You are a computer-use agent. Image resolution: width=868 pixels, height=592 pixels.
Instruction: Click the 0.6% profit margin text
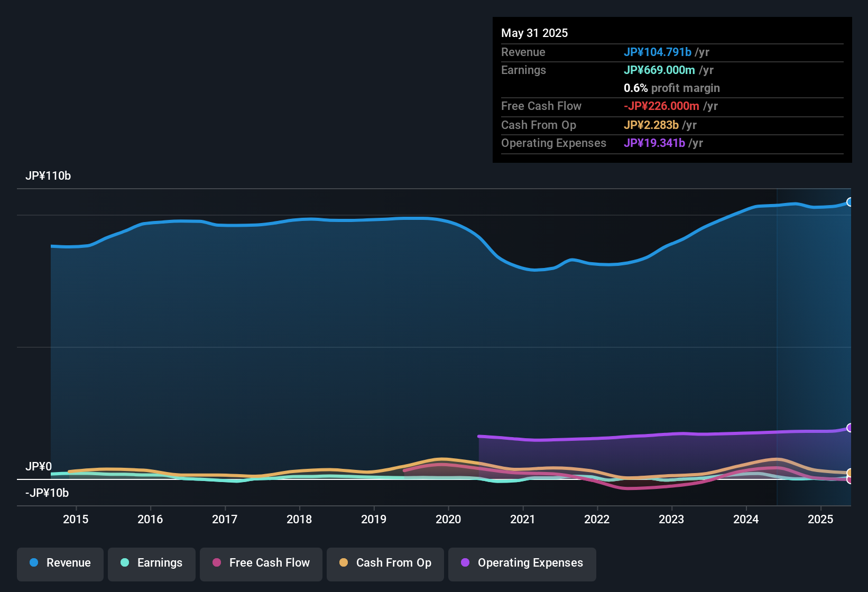(x=672, y=88)
